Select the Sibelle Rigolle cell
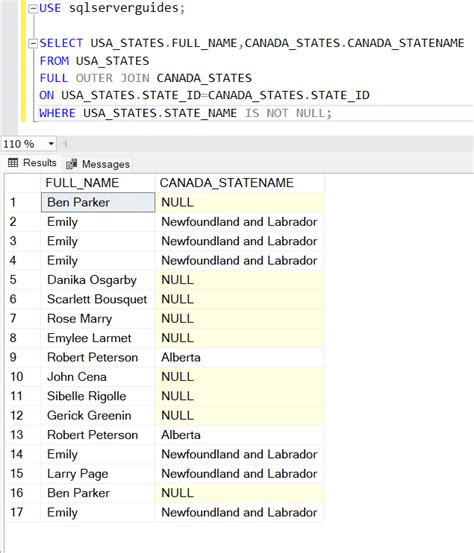Image resolution: width=474 pixels, height=553 pixels. [x=98, y=396]
